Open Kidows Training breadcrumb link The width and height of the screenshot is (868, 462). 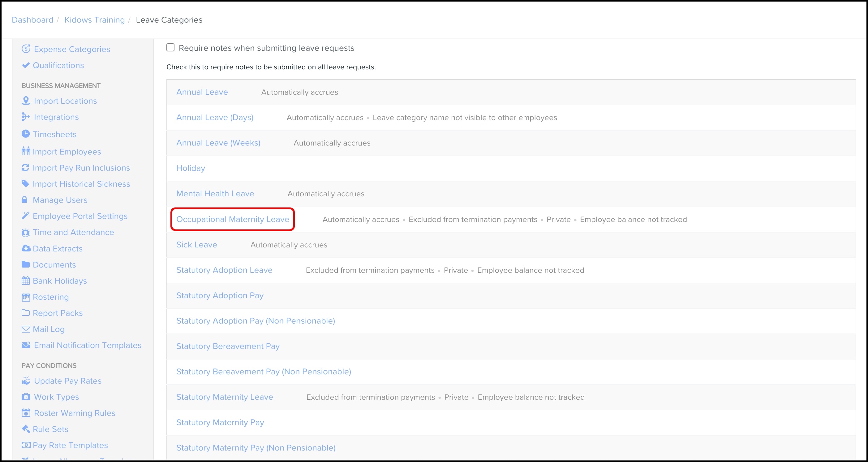tap(94, 20)
